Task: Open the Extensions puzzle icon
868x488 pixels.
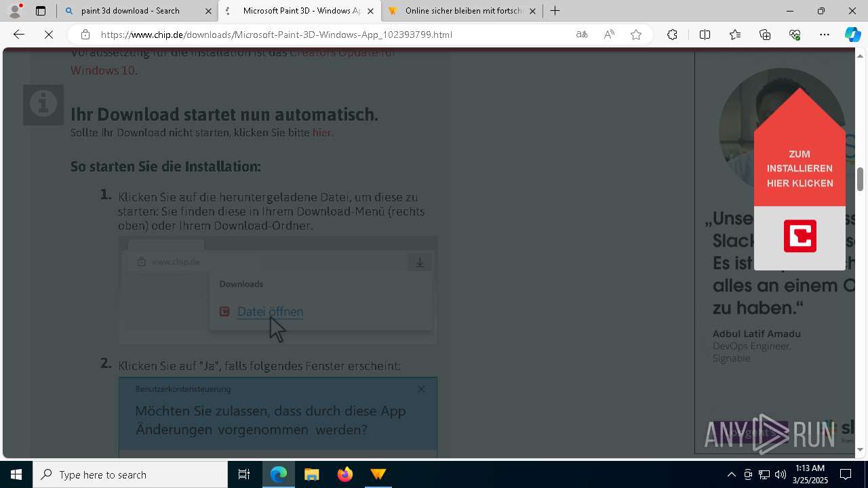Action: pos(672,35)
